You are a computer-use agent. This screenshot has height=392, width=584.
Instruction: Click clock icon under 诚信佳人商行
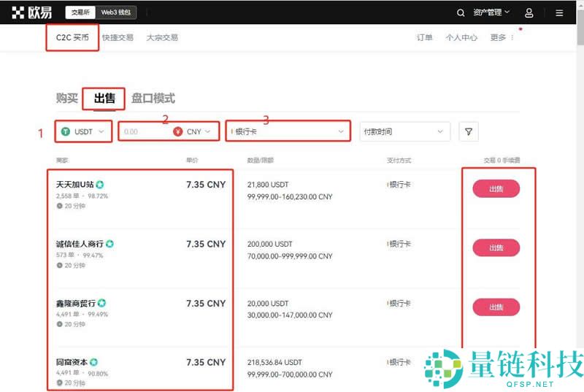[59, 266]
